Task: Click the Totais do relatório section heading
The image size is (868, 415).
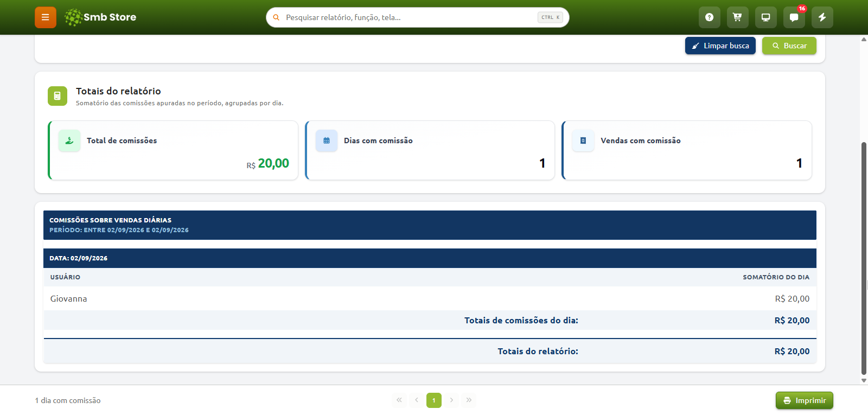Action: (x=118, y=91)
